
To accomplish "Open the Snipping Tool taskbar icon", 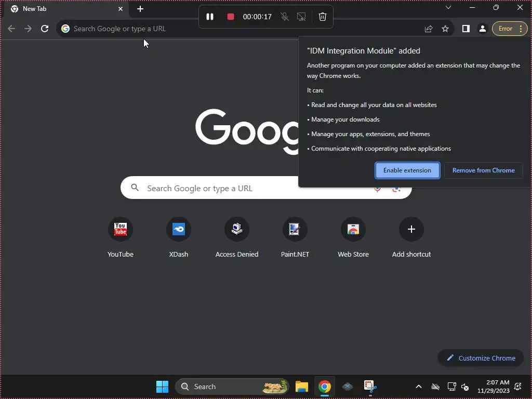I will (x=370, y=387).
